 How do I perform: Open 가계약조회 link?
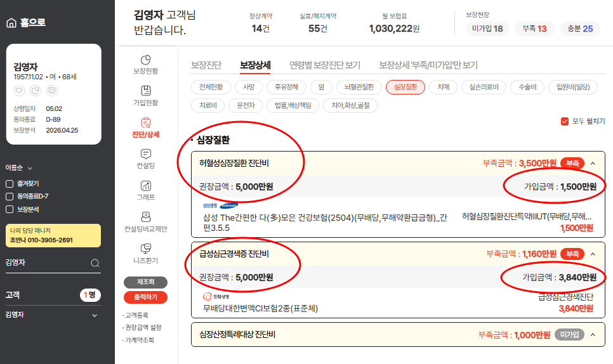click(138, 340)
